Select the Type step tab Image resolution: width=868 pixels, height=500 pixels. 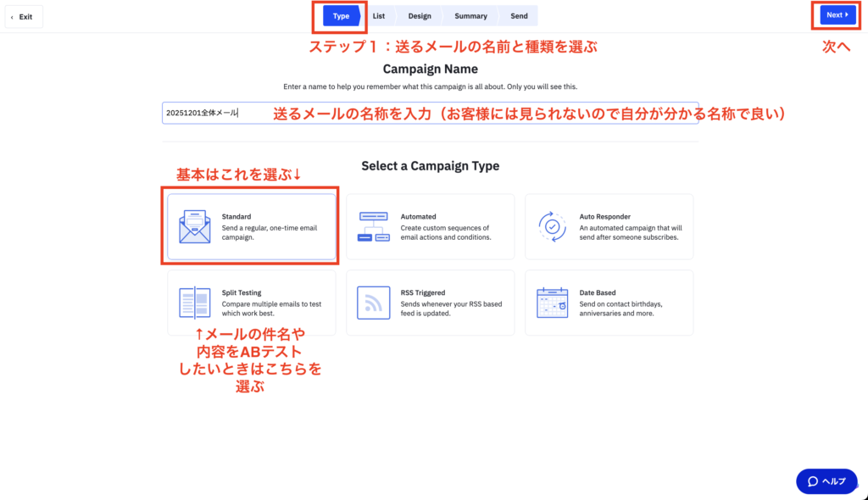pyautogui.click(x=341, y=16)
